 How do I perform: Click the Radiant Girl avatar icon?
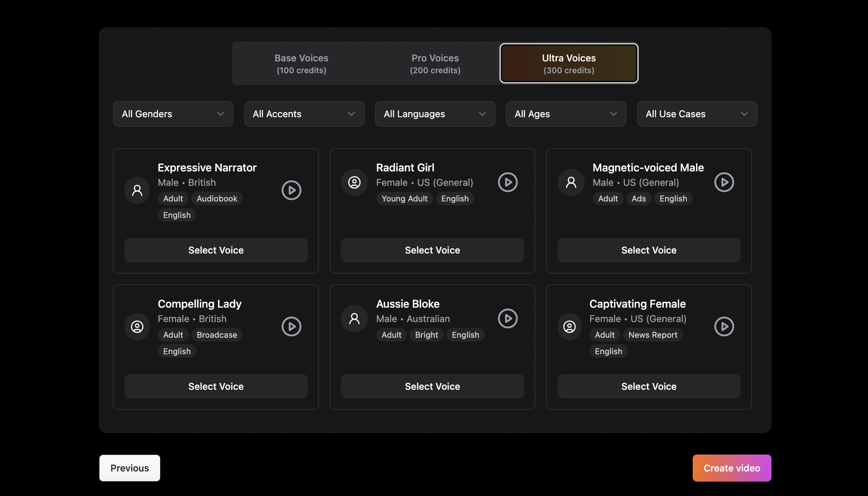354,182
